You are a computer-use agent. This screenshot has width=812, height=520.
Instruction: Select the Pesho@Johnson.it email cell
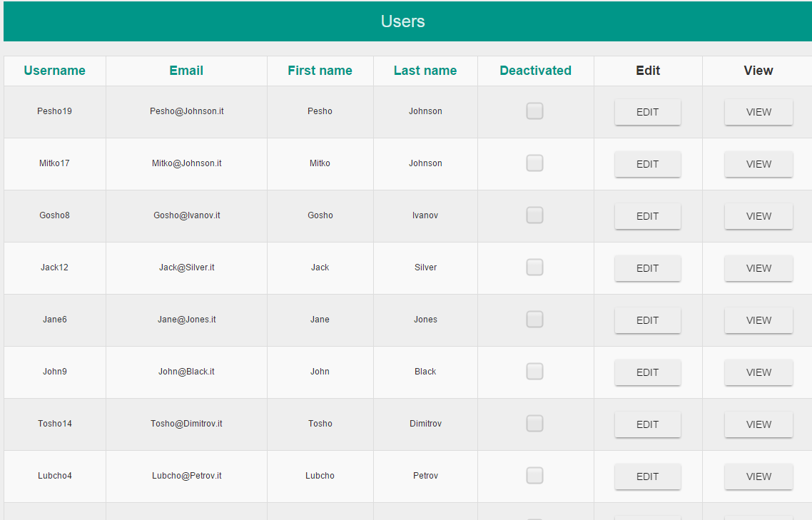click(186, 111)
